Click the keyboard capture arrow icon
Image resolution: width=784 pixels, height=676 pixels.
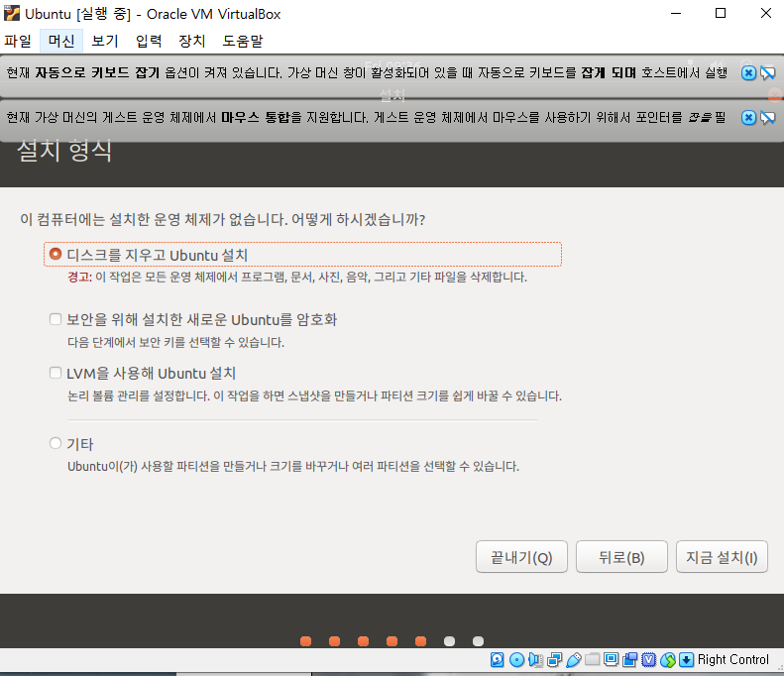[687, 659]
